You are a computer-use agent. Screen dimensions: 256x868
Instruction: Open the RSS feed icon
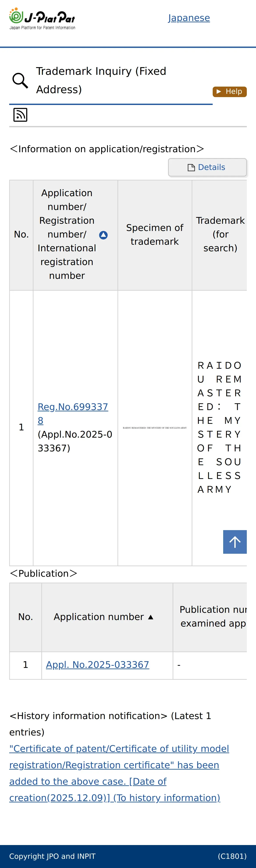(x=20, y=115)
